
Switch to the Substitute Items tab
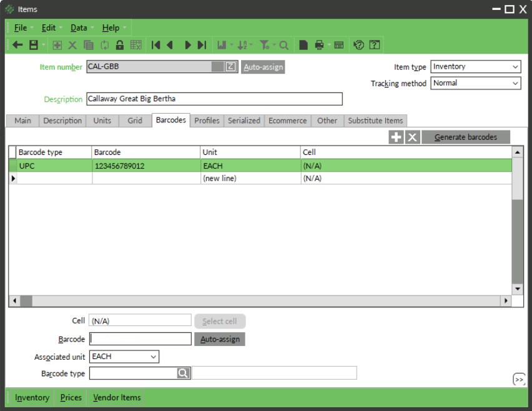click(376, 121)
